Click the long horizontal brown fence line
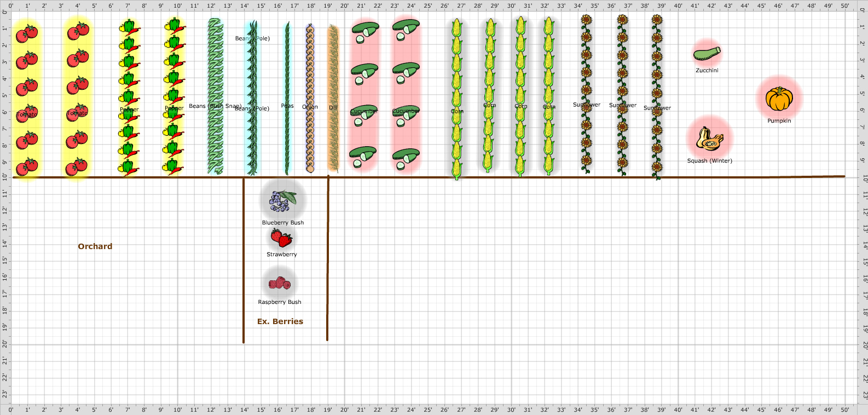 coord(547,177)
